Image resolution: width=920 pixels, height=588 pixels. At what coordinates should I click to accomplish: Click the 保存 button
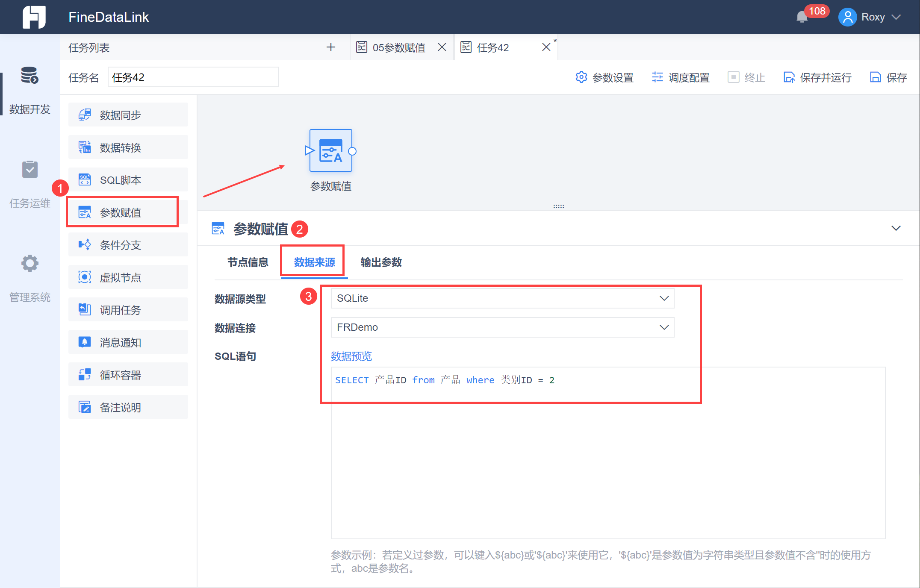[x=889, y=77]
